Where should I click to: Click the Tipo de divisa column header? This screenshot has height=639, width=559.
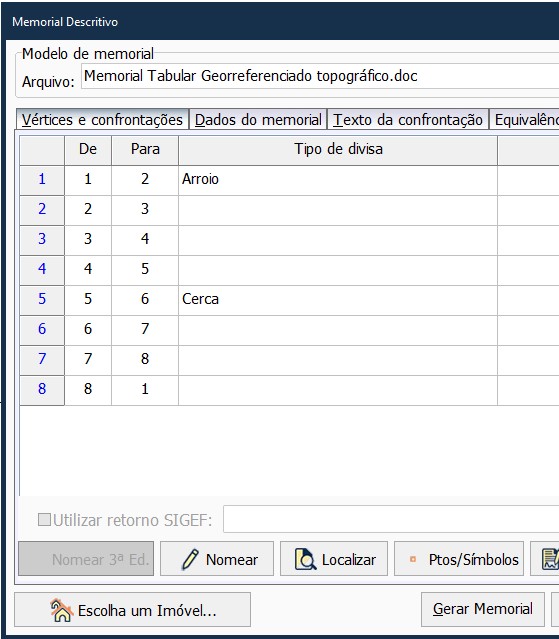click(338, 150)
